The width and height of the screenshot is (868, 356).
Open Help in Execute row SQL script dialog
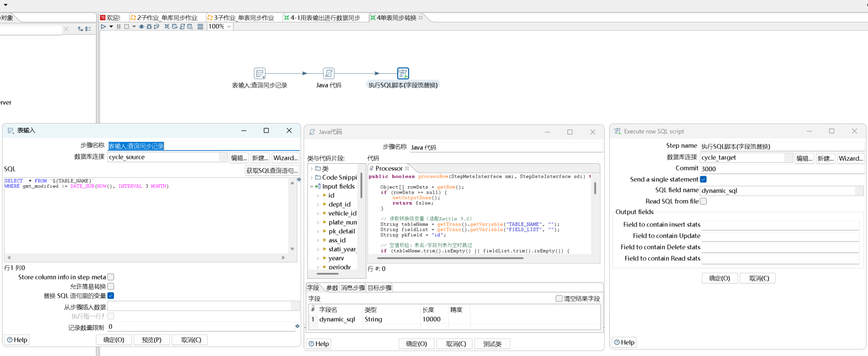[625, 342]
